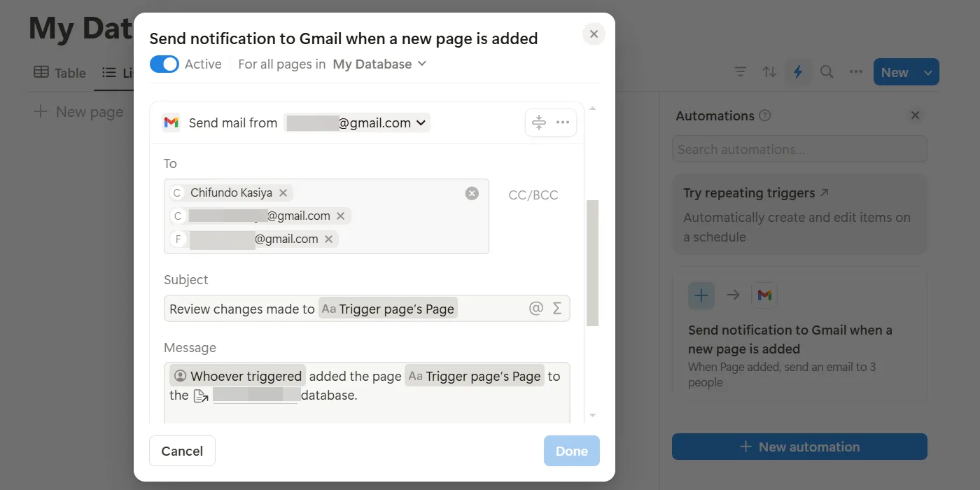Click the Gmail icon in the automation preview card
This screenshot has height=490, width=980.
coord(764,295)
